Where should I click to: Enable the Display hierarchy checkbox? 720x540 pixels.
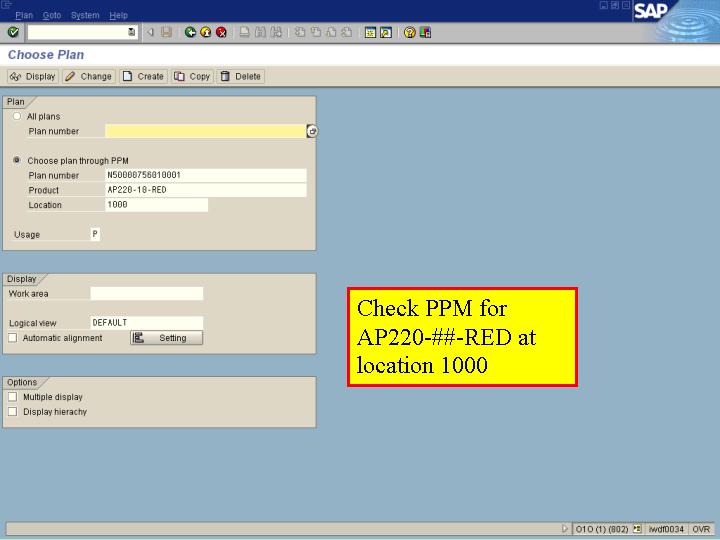click(13, 411)
